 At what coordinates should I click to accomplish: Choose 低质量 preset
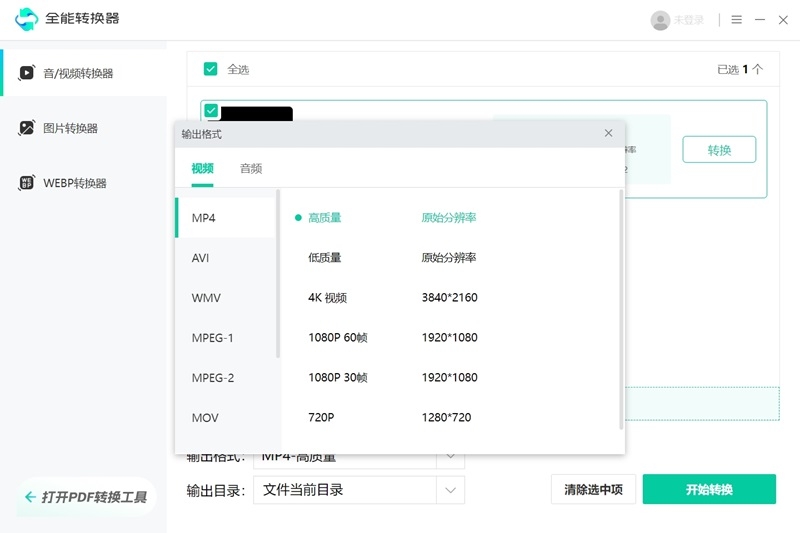click(x=324, y=258)
